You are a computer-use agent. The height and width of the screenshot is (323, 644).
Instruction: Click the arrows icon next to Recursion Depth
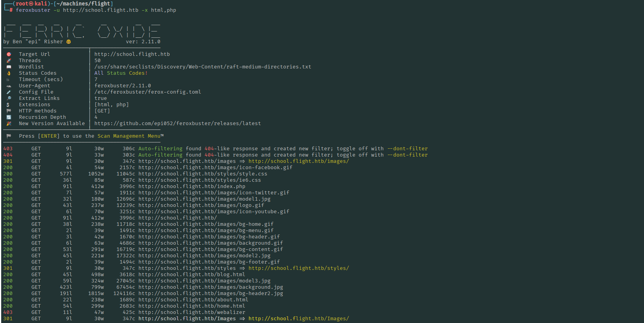click(x=9, y=117)
